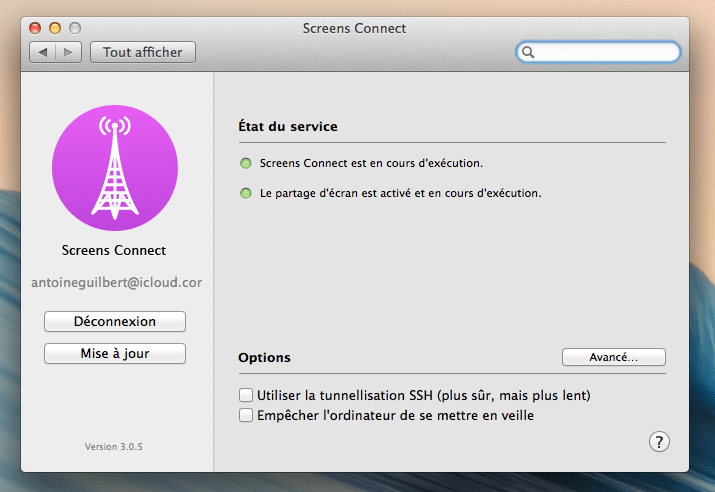715x492 pixels.
Task: Focus the search input field
Action: click(x=598, y=52)
